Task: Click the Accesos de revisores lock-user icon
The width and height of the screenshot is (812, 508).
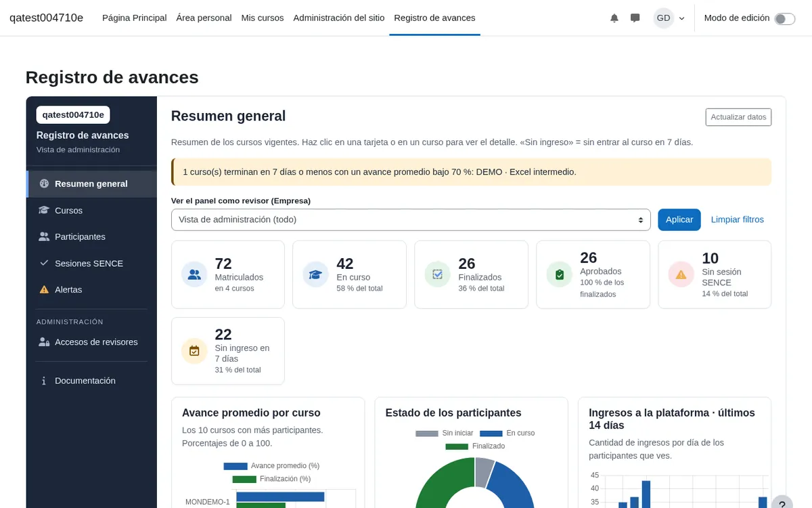Action: (x=44, y=342)
